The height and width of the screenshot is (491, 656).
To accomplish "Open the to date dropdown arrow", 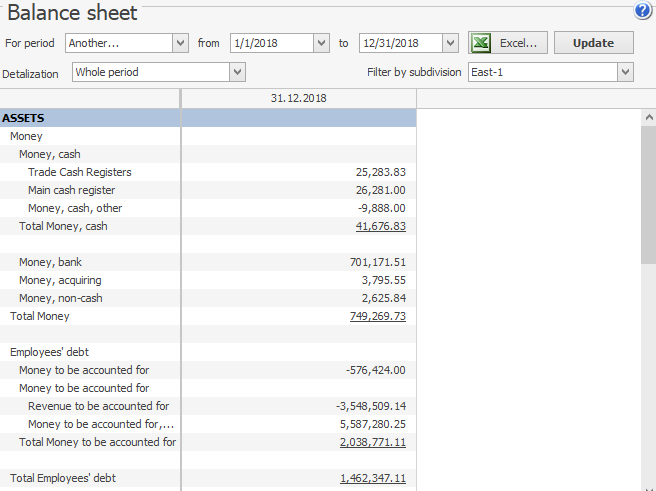I will (x=450, y=43).
